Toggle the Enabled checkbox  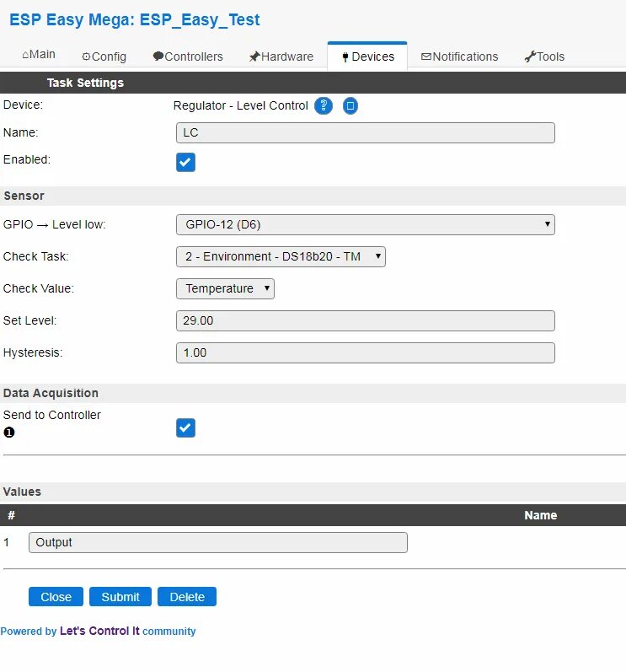click(185, 162)
